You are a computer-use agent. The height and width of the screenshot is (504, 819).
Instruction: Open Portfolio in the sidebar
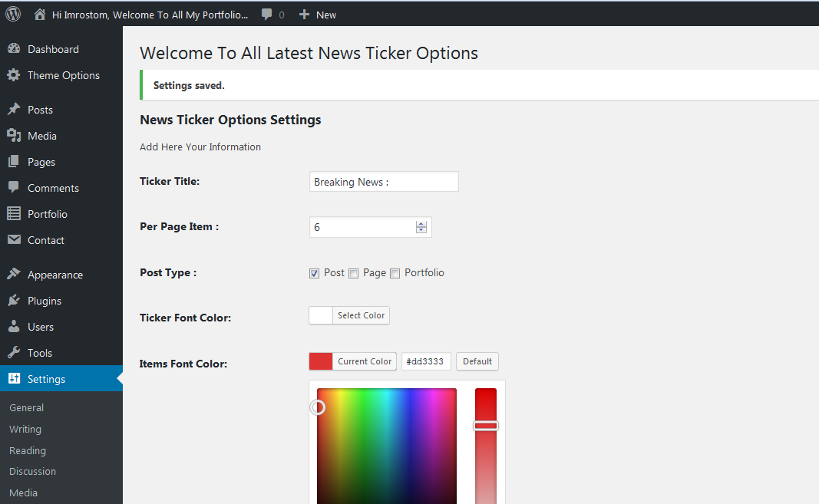tap(48, 214)
